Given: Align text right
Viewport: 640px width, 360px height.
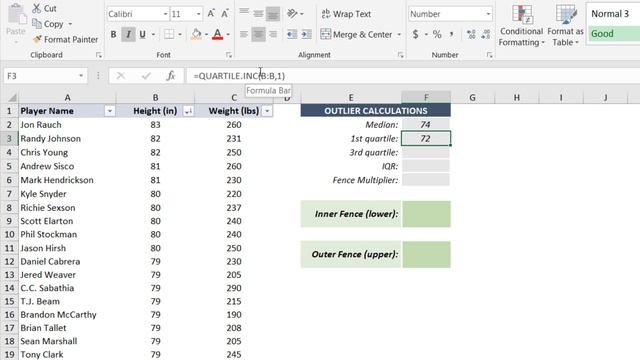Looking at the screenshot, I should [273, 34].
